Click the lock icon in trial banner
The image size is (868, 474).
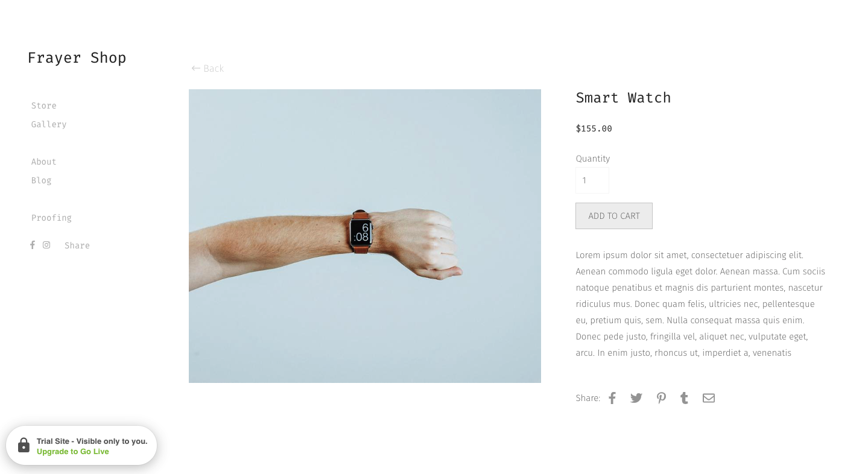coord(24,445)
